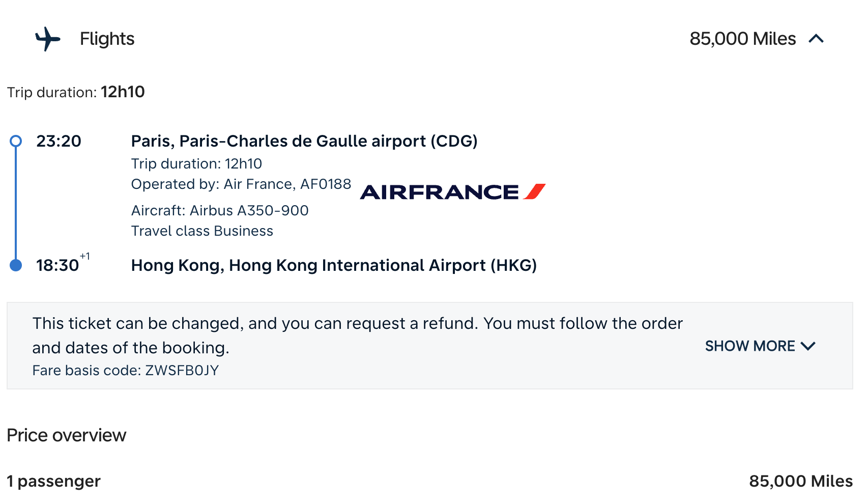Click the filled arrival dot on the timeline

(16, 265)
